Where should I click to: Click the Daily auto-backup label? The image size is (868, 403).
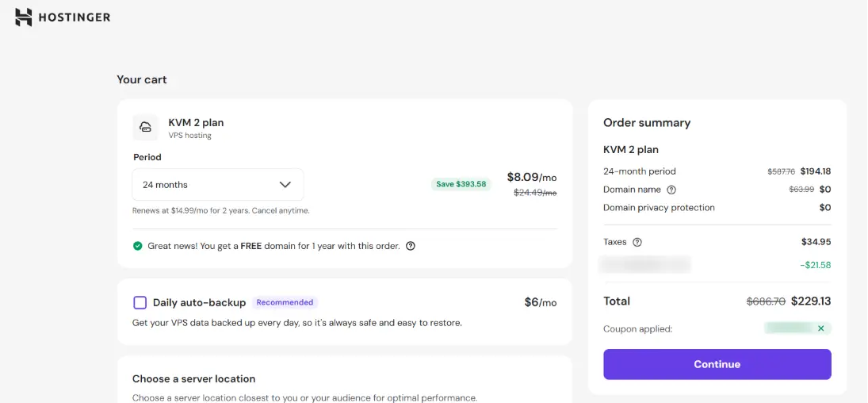[x=199, y=303]
